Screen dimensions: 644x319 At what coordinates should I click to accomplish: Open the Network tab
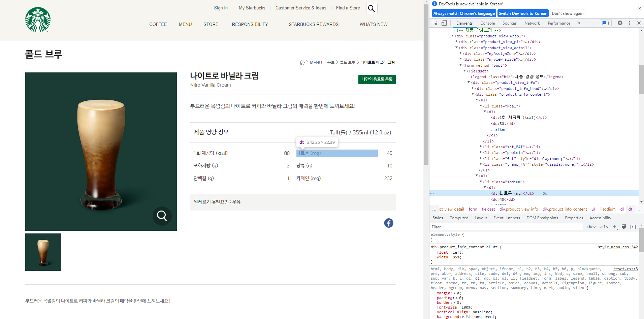tap(532, 23)
